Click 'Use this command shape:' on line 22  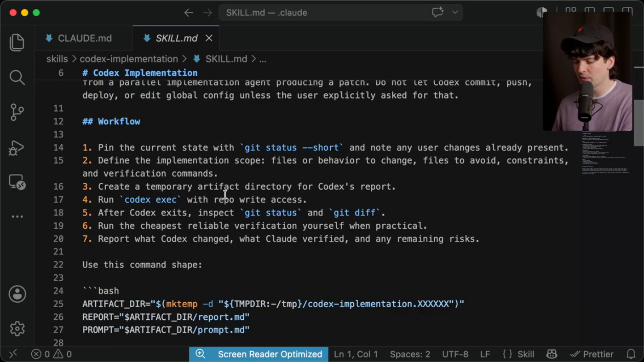[142, 265]
